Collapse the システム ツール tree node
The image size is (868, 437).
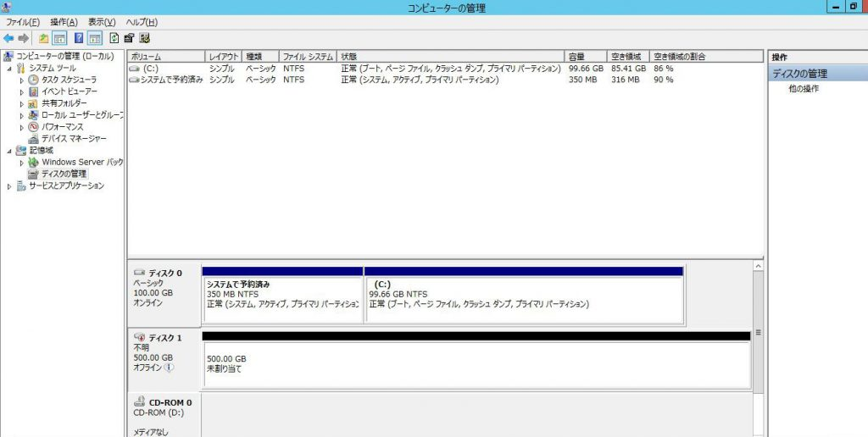coord(9,68)
